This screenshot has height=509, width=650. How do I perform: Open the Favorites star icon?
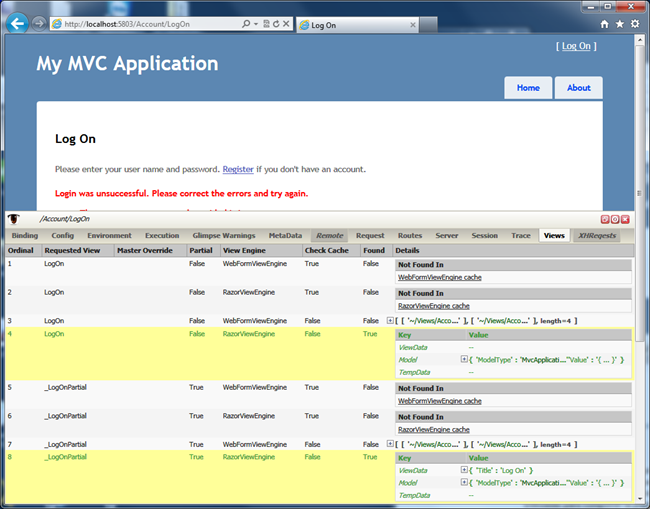point(619,23)
